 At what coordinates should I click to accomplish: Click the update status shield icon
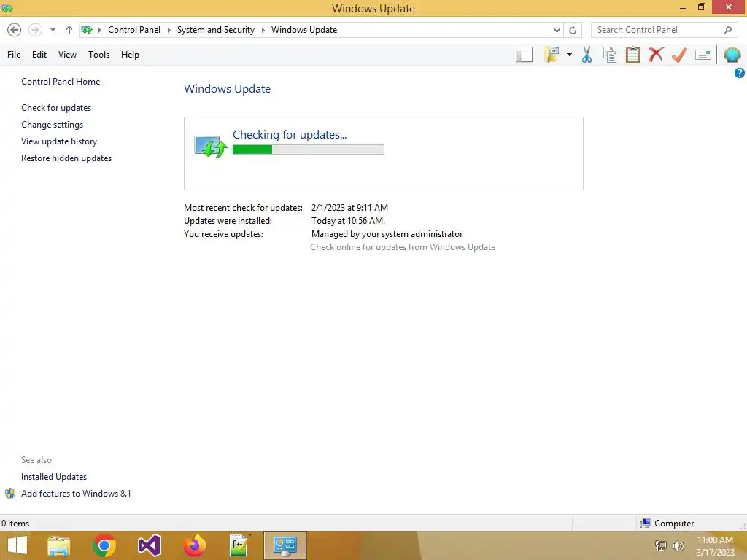click(210, 147)
